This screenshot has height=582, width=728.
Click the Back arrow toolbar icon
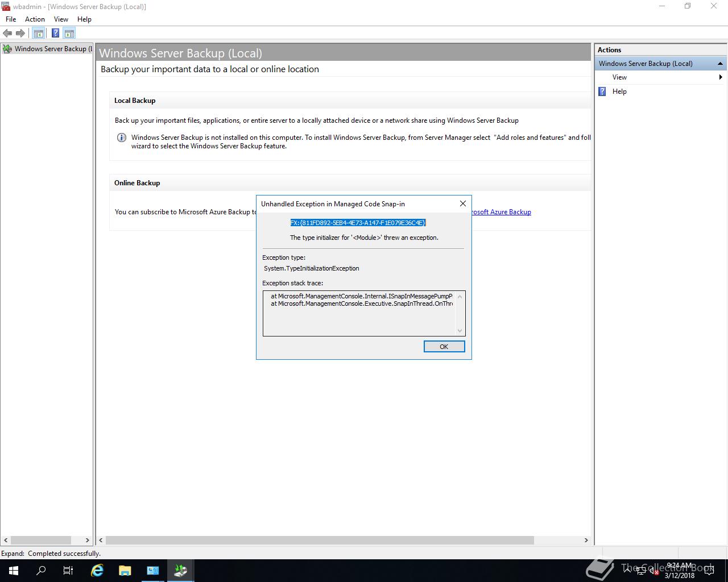pos(7,33)
